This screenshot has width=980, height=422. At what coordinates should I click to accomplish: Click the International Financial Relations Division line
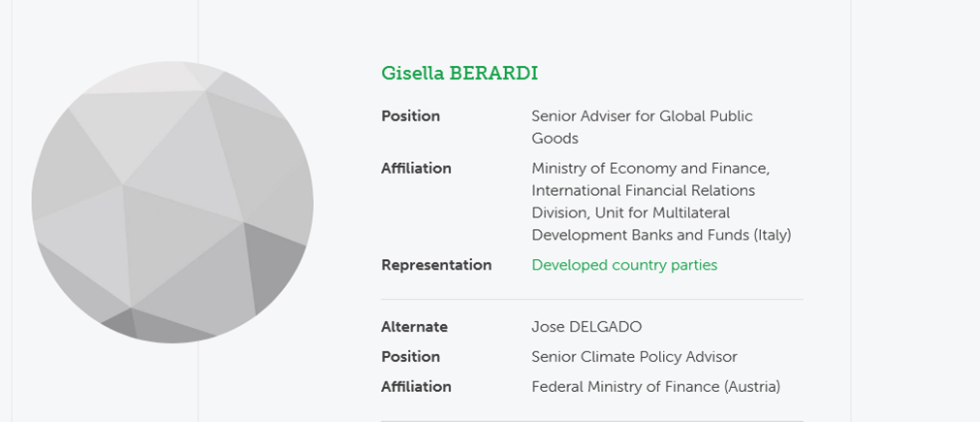pyautogui.click(x=643, y=190)
